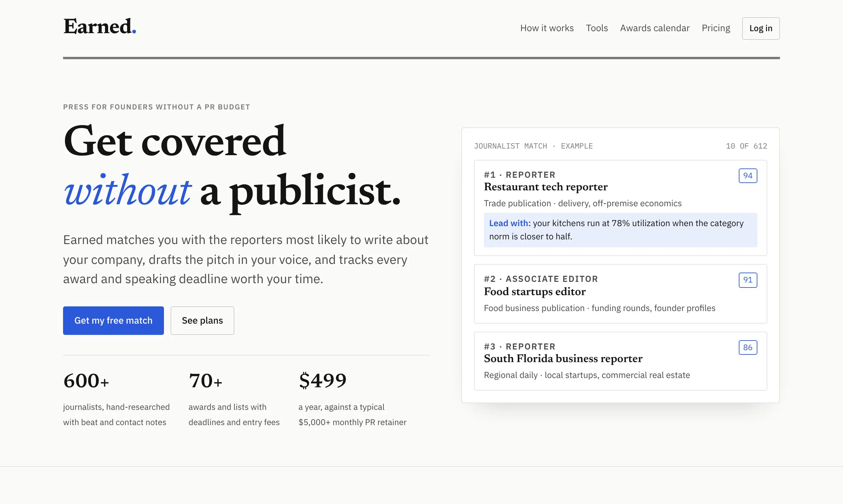Click the italic 'without' headline word
843x504 pixels.
coord(127,190)
